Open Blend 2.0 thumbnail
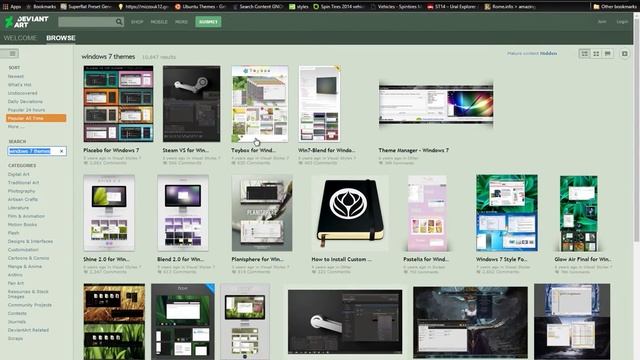 pos(183,213)
